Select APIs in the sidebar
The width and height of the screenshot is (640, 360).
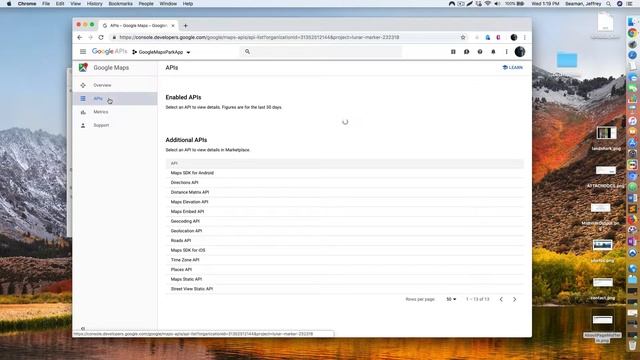(x=115, y=99)
